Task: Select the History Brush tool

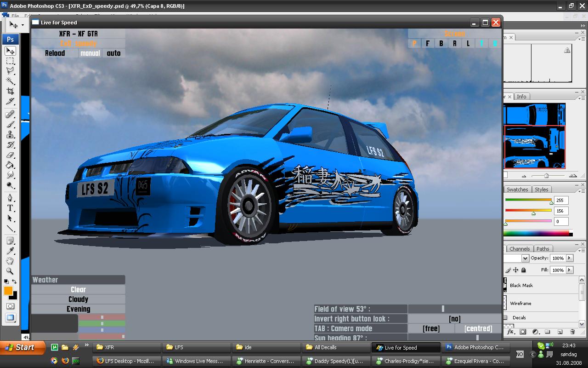Action: click(x=10, y=144)
